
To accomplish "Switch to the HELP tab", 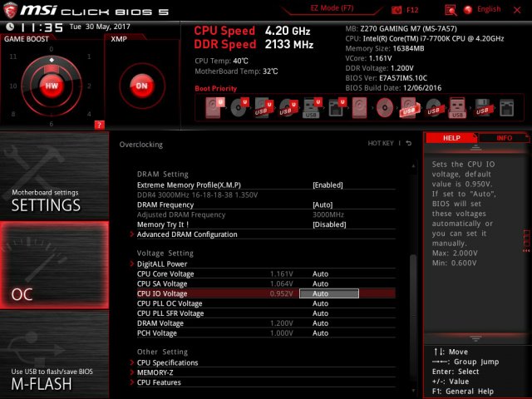I will 451,138.
